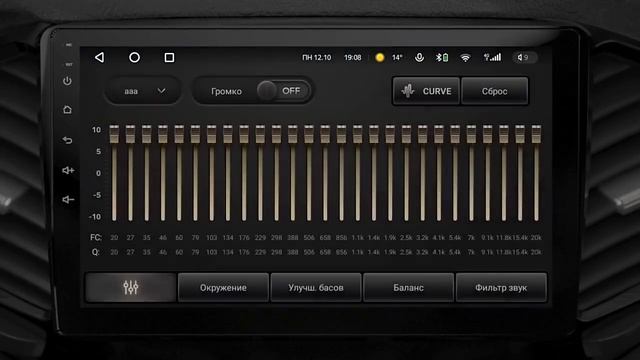Click the Сброс reset button

click(x=494, y=91)
